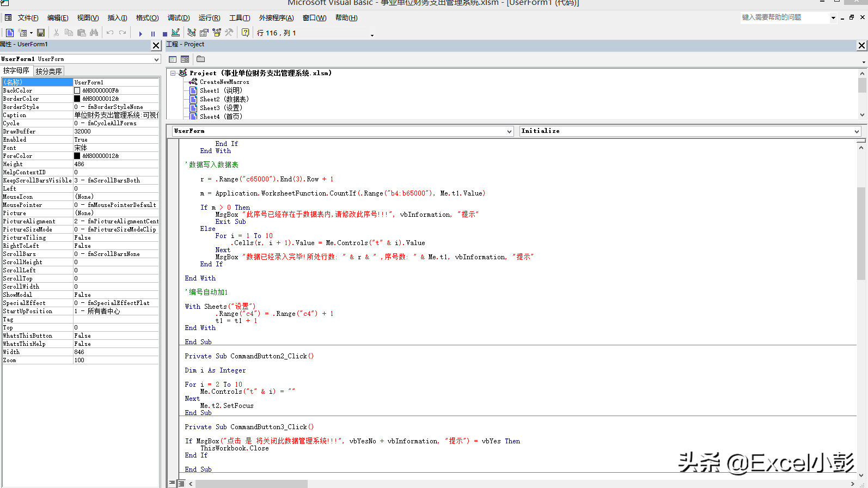Open the Toolbox hammer-and-wrench icon
The image size is (868, 488).
pos(229,33)
